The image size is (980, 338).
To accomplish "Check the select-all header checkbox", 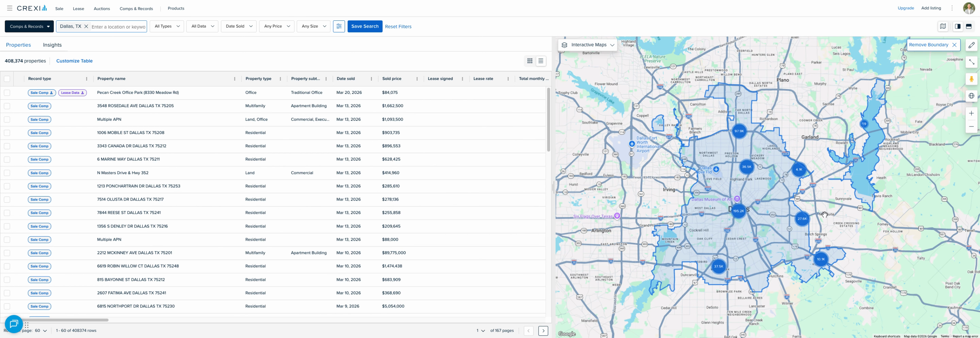I will pos(7,79).
